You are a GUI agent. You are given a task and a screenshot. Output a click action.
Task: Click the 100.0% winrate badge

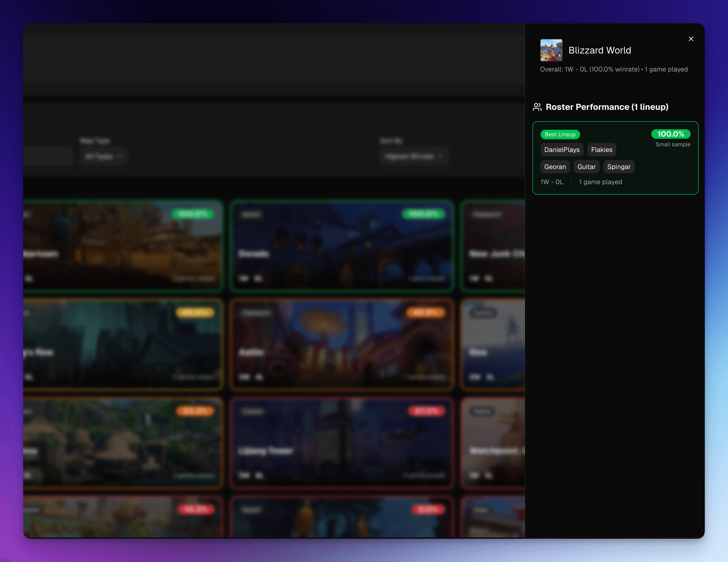[x=671, y=134]
